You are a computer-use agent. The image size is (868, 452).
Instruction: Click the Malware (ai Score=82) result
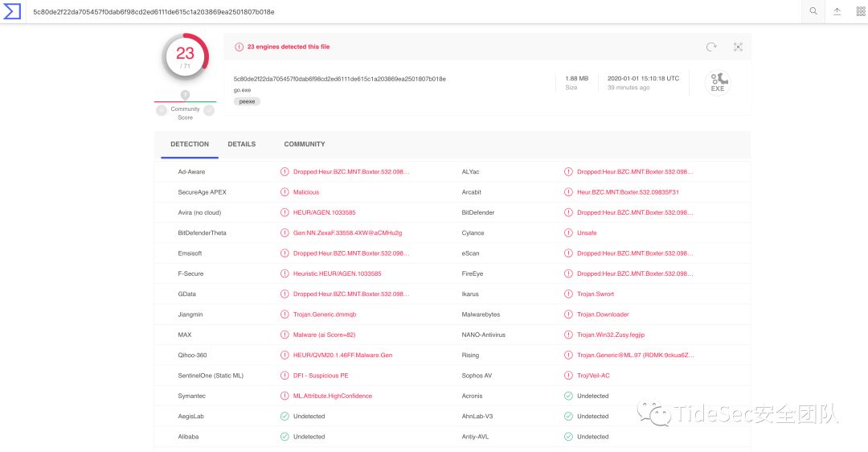click(x=325, y=335)
